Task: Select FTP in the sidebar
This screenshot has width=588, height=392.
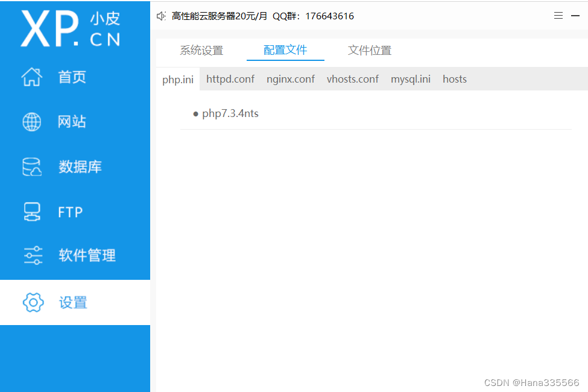Action: 71,212
